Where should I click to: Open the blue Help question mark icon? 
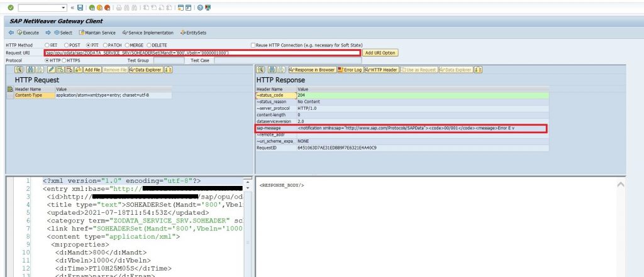tap(200, 8)
